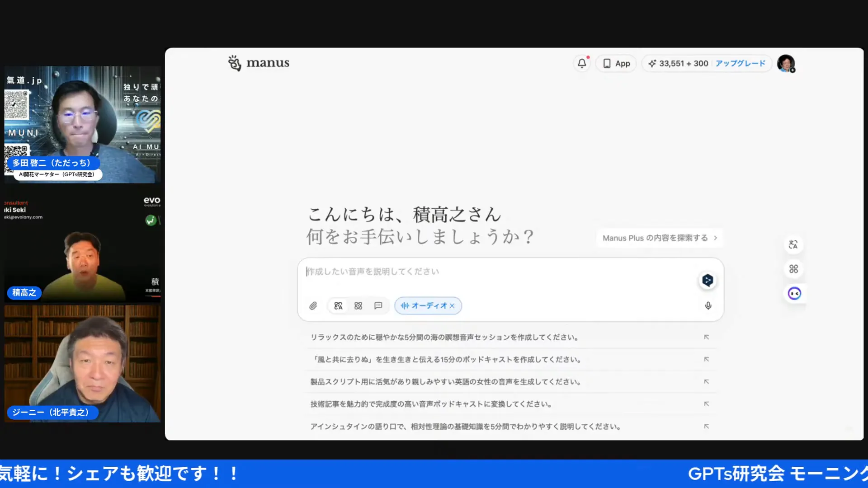Open the translate icon in the right sidebar

pyautogui.click(x=793, y=244)
